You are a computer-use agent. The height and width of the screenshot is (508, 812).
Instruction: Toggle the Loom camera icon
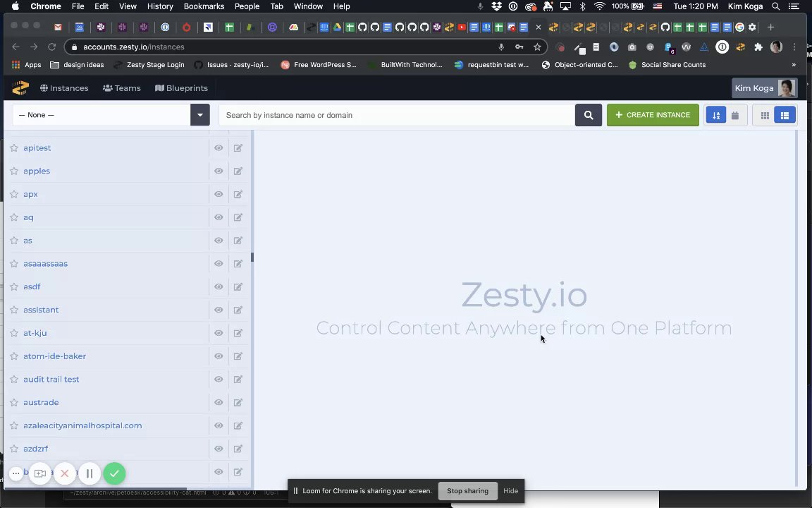coord(40,473)
